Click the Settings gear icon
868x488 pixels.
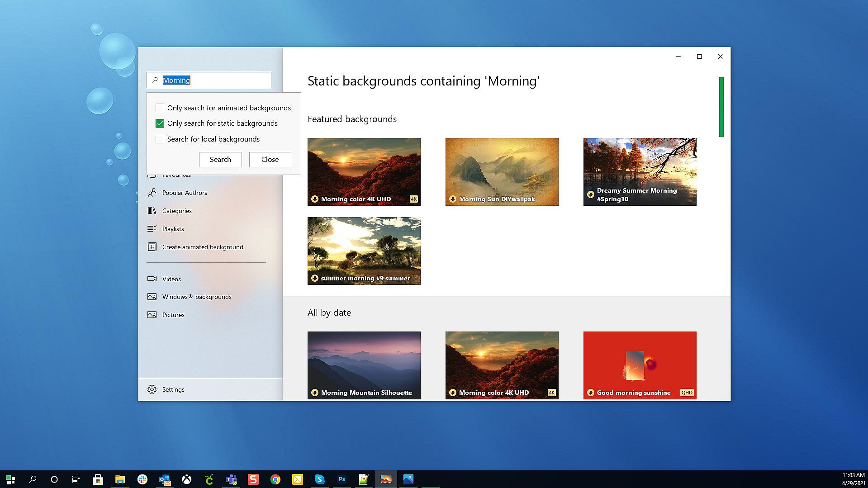click(x=152, y=389)
